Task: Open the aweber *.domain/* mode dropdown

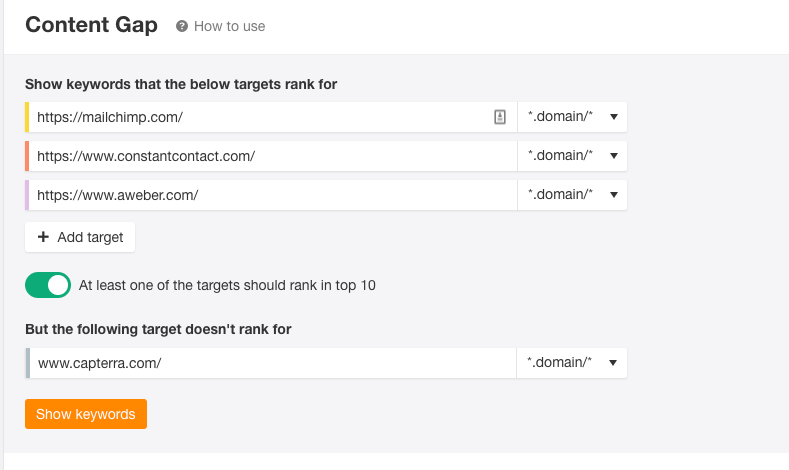Action: click(x=572, y=195)
